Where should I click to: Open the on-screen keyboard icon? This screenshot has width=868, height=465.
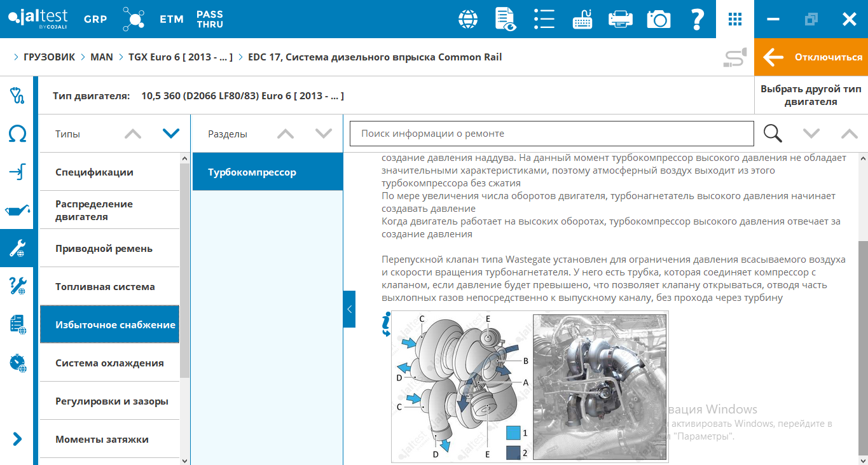(x=582, y=19)
